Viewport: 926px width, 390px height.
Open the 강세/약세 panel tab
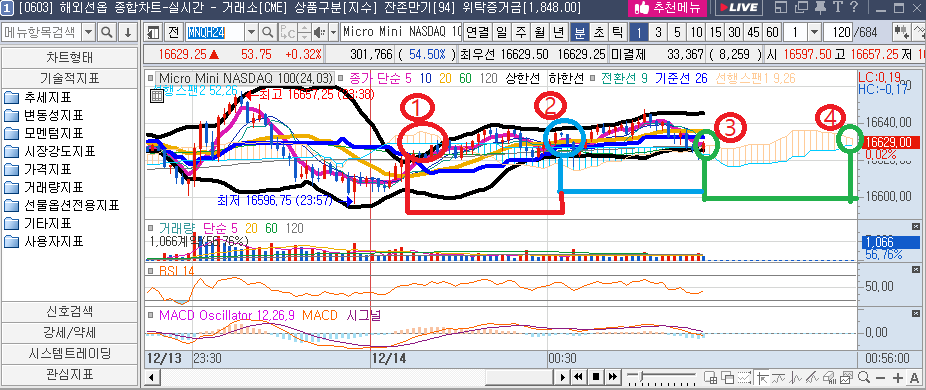pyautogui.click(x=70, y=332)
